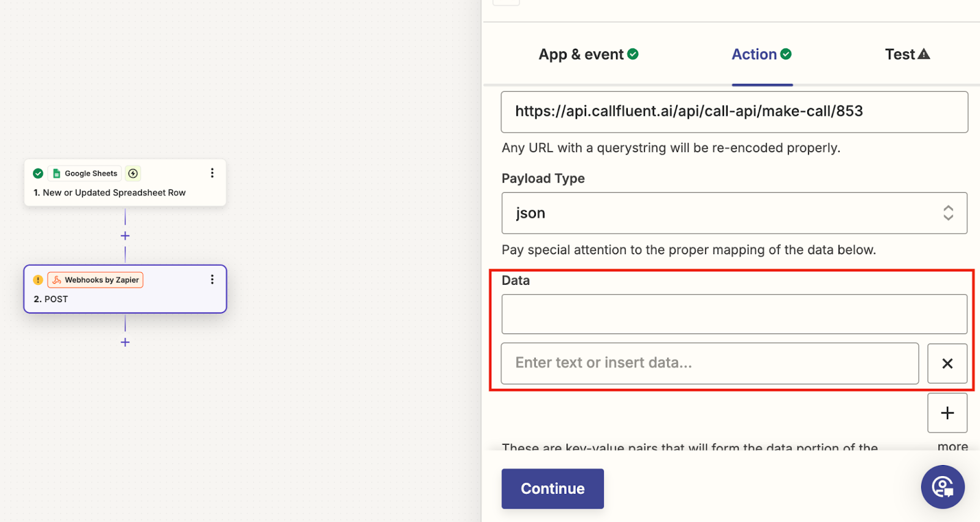Open the Payload Type json dropdown
Screen dimensions: 980x522
pos(734,213)
